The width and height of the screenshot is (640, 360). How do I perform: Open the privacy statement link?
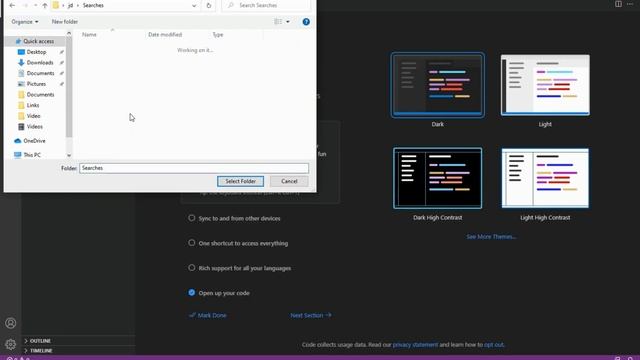point(415,345)
